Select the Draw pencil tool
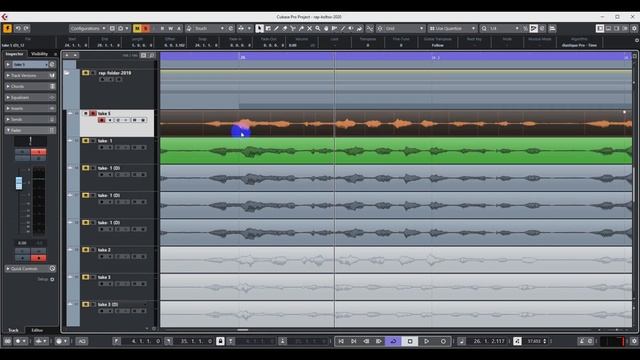The width and height of the screenshot is (640, 360). (x=276, y=28)
